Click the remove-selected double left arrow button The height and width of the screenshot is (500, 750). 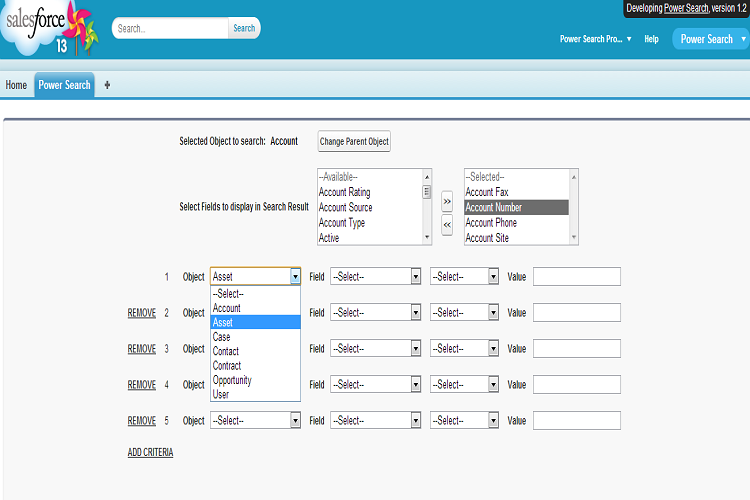[x=447, y=225]
